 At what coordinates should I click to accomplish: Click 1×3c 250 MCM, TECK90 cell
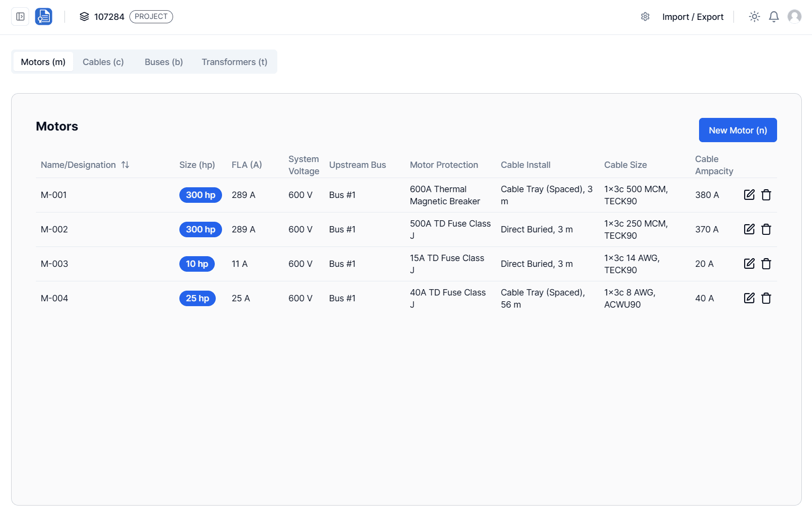pyautogui.click(x=636, y=229)
